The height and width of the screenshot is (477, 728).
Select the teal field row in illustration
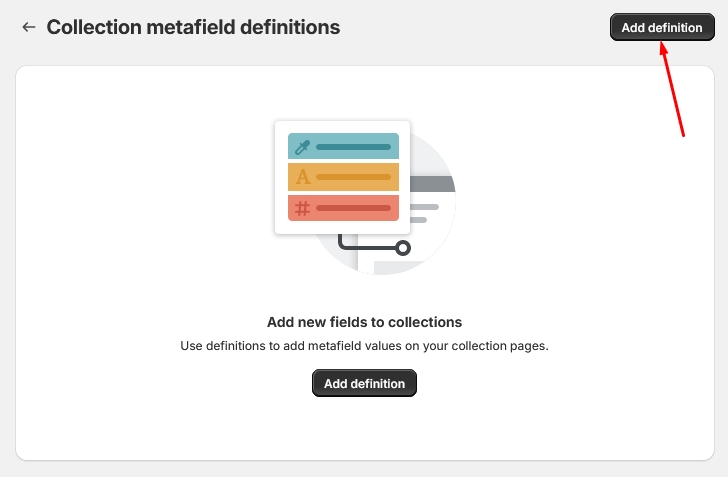(343, 147)
